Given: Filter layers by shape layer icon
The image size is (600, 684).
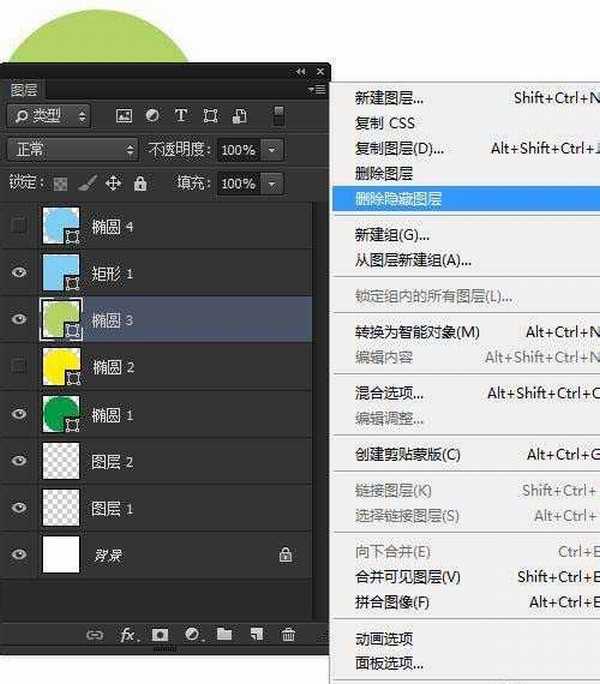Looking at the screenshot, I should pos(210,116).
